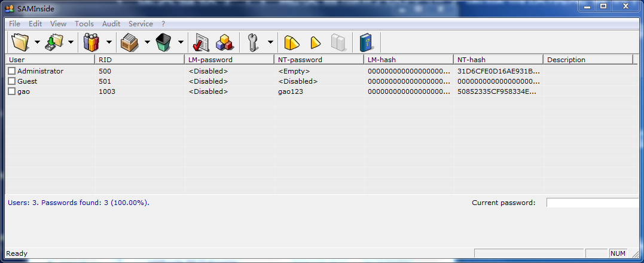Expand dropdown arrow next to trash bin icon
This screenshot has height=263, width=644.
click(x=181, y=42)
